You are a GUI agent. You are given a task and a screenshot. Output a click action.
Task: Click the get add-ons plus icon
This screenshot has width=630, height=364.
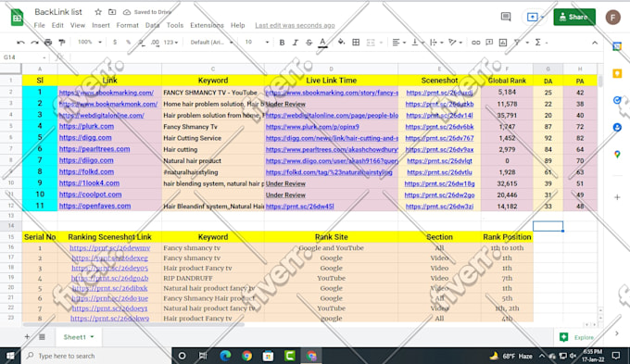click(x=617, y=197)
